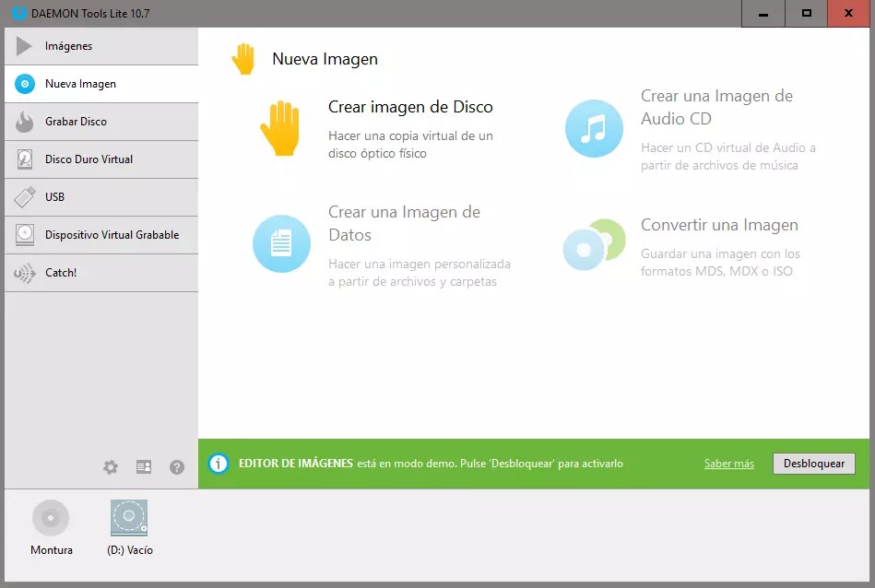Click the Disco Duro Virtual drive icon

point(25,159)
